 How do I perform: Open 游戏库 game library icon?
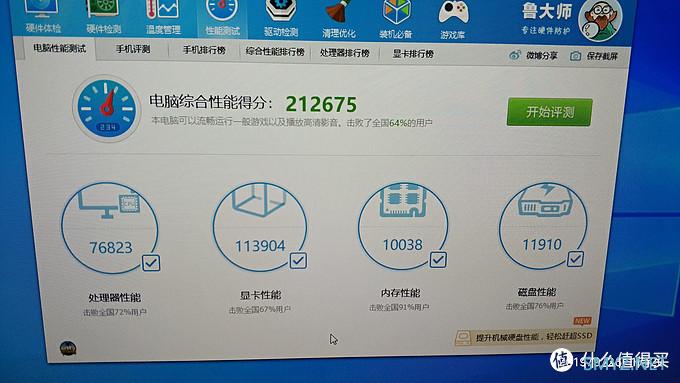453,20
